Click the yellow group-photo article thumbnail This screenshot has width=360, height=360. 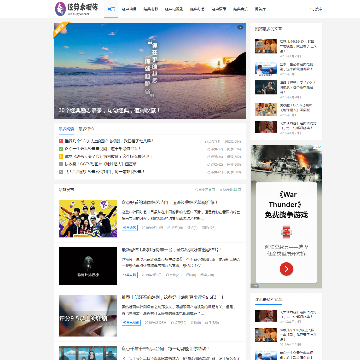tap(88, 219)
